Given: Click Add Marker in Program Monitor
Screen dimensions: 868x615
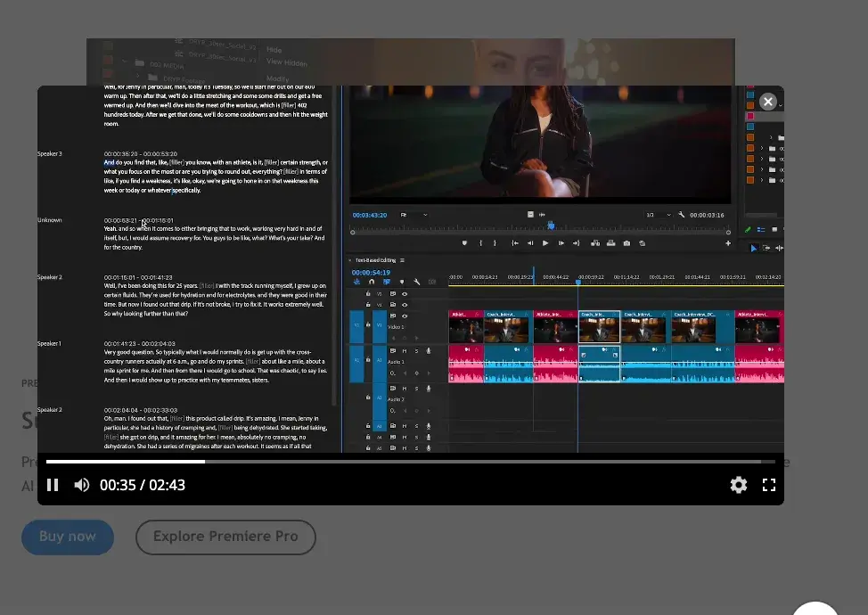Looking at the screenshot, I should pos(463,243).
